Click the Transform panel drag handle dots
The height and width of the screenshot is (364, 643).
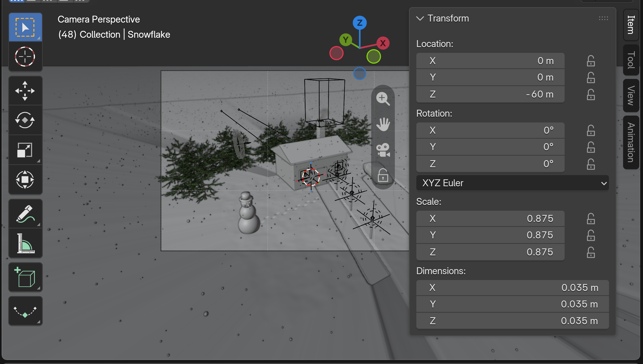coord(603,18)
